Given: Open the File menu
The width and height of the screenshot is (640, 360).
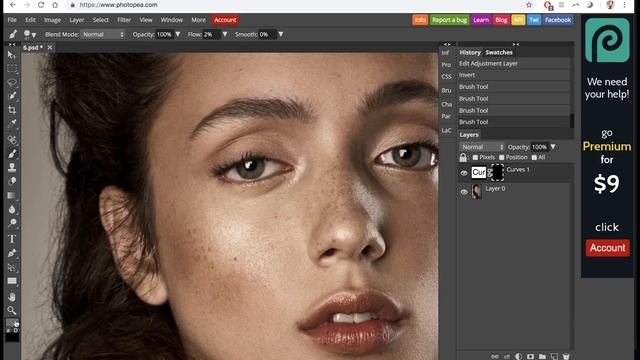Looking at the screenshot, I should point(12,20).
